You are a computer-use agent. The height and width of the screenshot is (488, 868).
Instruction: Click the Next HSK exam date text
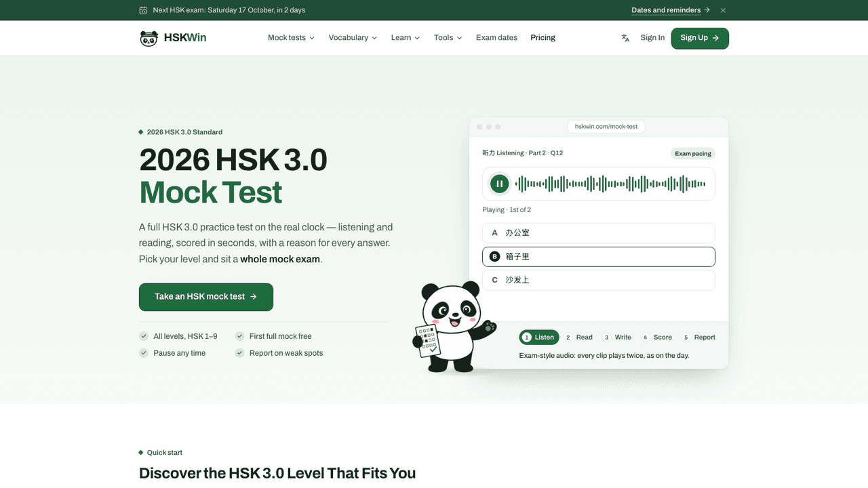[x=229, y=10]
